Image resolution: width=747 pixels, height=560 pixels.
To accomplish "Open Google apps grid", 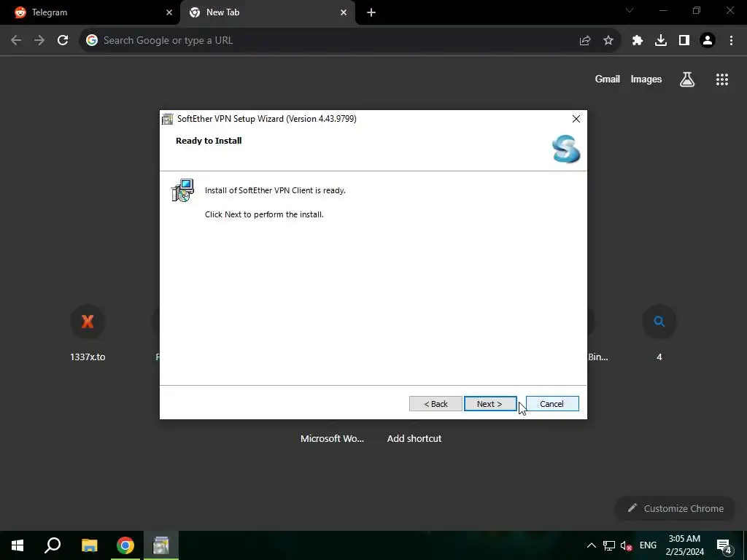I will (722, 79).
